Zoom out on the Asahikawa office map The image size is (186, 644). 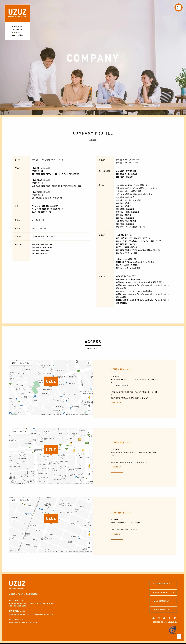pyautogui.click(x=89, y=547)
